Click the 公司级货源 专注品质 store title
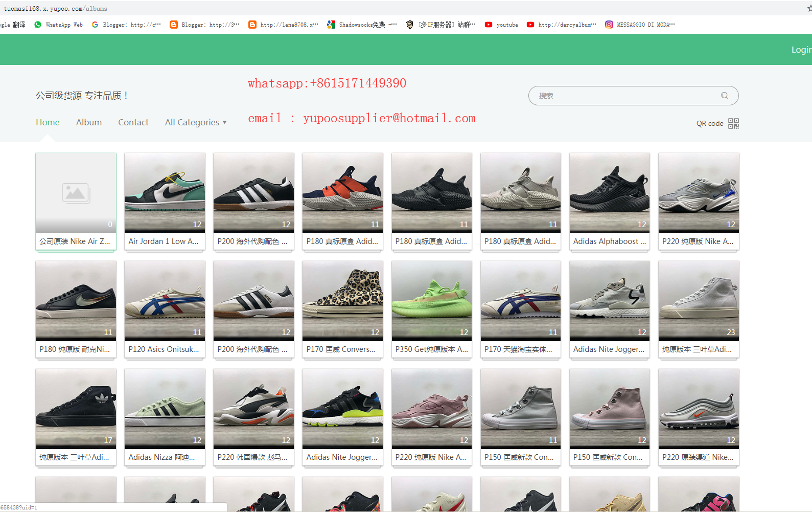812x512 pixels. coord(82,96)
